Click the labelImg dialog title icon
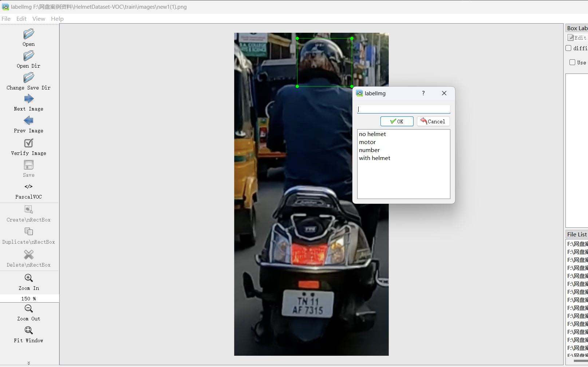Screen dimensions: 588x367 [359, 93]
